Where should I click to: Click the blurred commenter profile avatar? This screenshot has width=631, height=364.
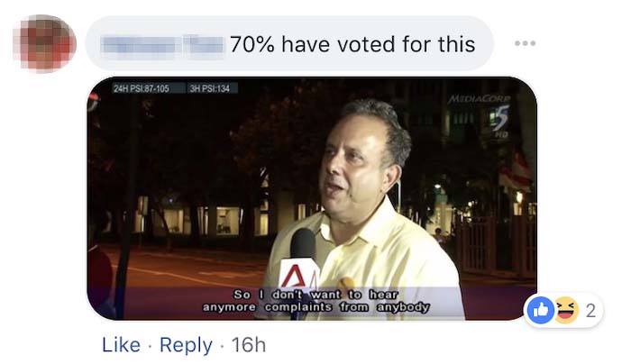point(45,43)
